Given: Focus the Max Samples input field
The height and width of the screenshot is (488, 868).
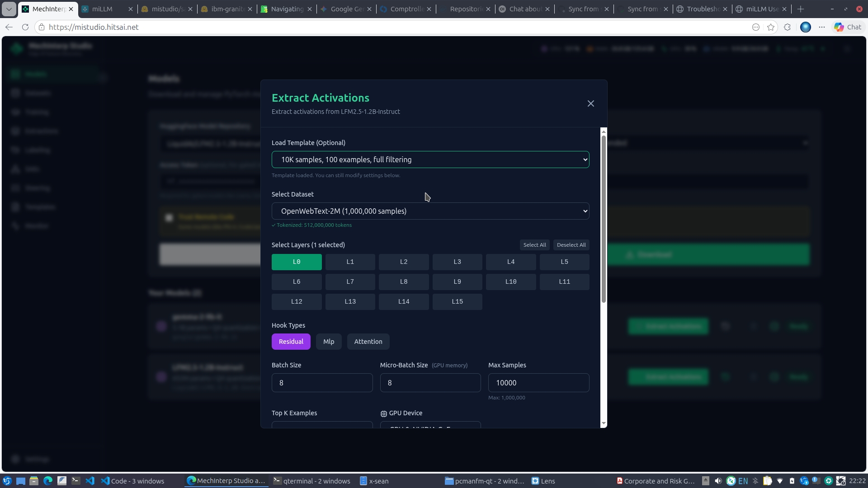Looking at the screenshot, I should click(538, 383).
